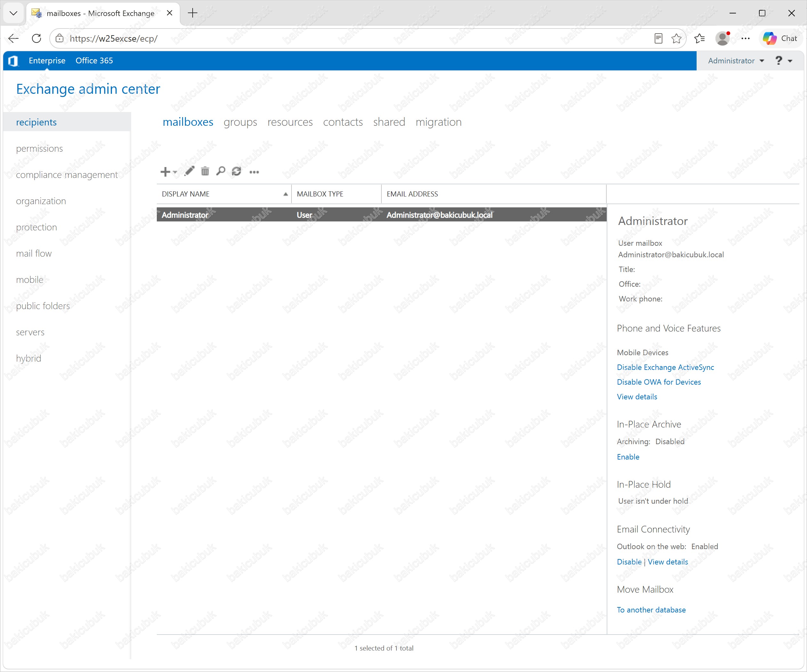The width and height of the screenshot is (807, 672).
Task: Open the contacts tab
Action: [343, 122]
